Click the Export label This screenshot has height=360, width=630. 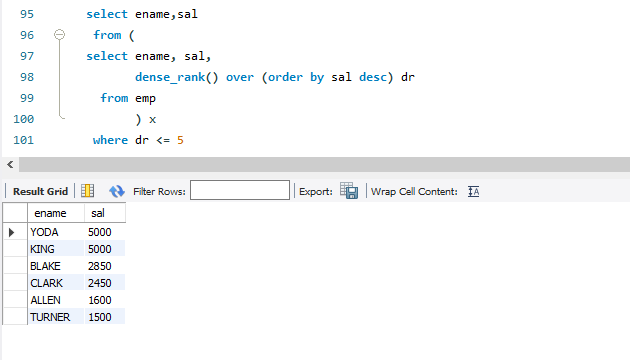[316, 192]
